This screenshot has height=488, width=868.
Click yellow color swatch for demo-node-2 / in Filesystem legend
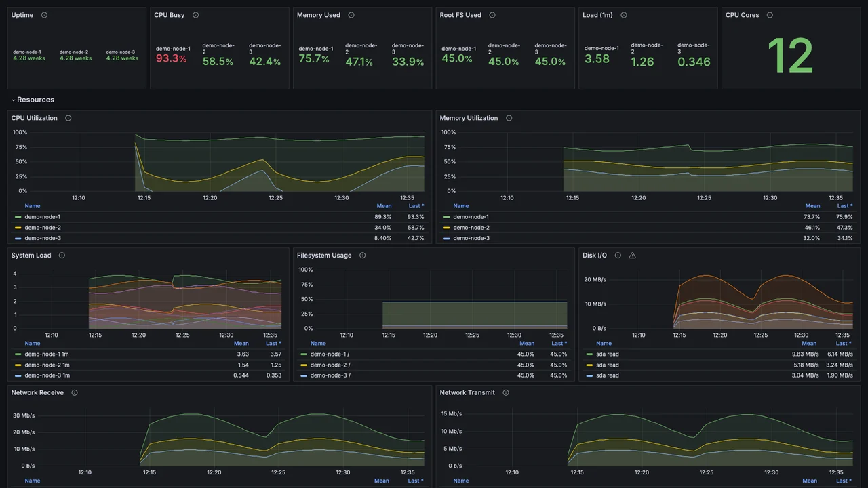point(303,365)
